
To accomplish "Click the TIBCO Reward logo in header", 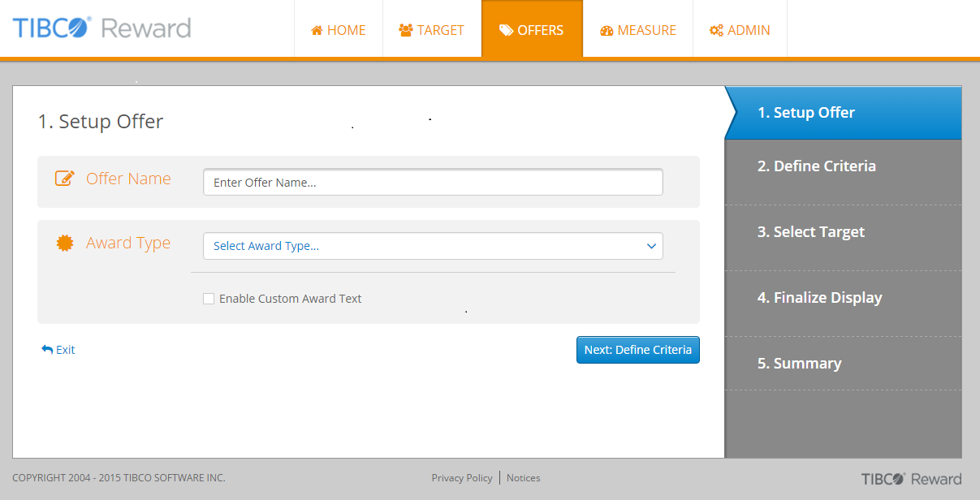I will 101,28.
